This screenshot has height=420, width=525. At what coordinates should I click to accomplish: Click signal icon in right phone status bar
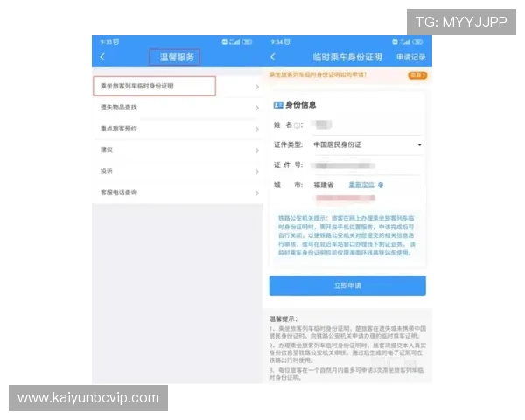pyautogui.click(x=405, y=42)
